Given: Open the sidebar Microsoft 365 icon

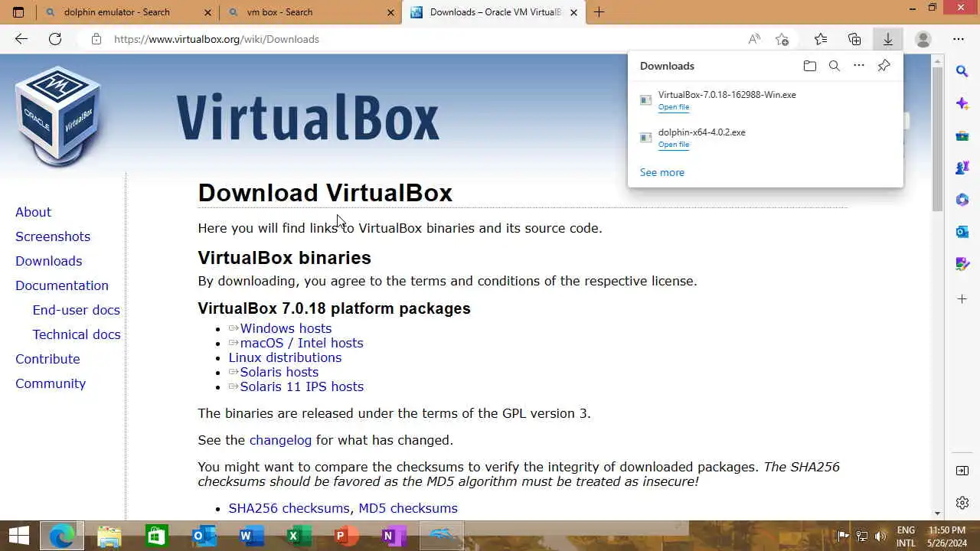Looking at the screenshot, I should tap(962, 200).
